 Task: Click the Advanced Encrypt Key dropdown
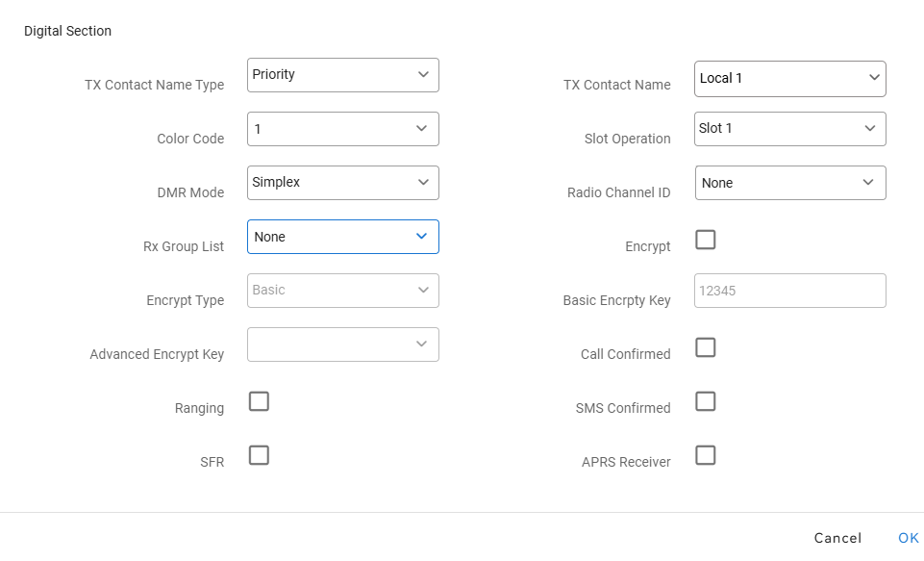[342, 344]
